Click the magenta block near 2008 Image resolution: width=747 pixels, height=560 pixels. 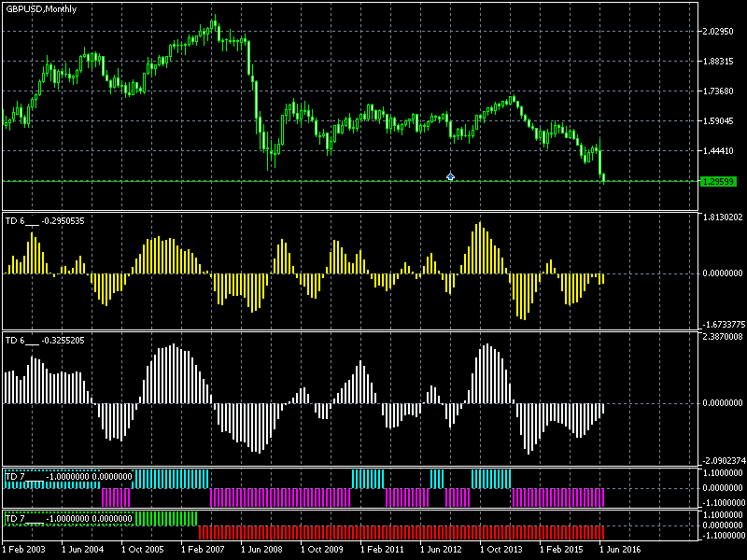(280, 497)
